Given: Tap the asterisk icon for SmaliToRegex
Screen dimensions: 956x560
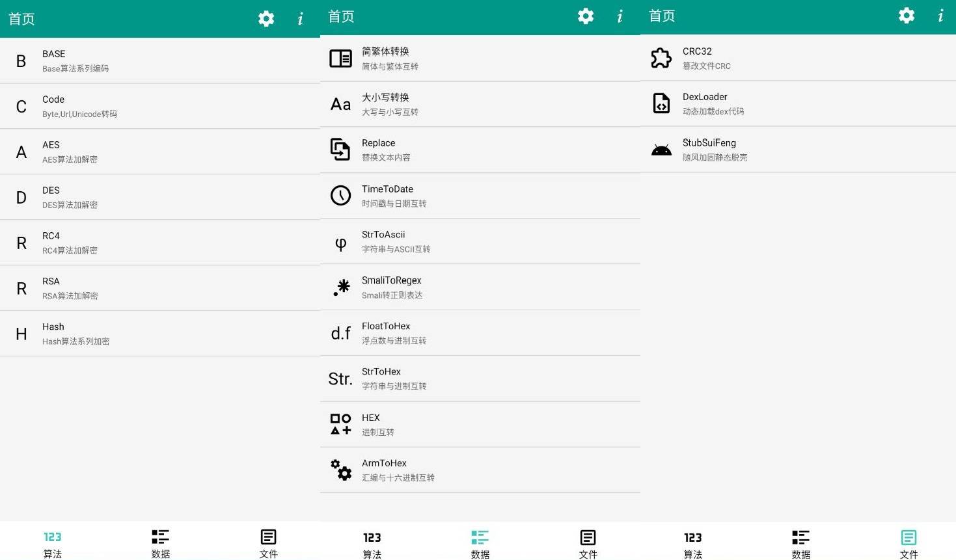Looking at the screenshot, I should (x=342, y=287).
